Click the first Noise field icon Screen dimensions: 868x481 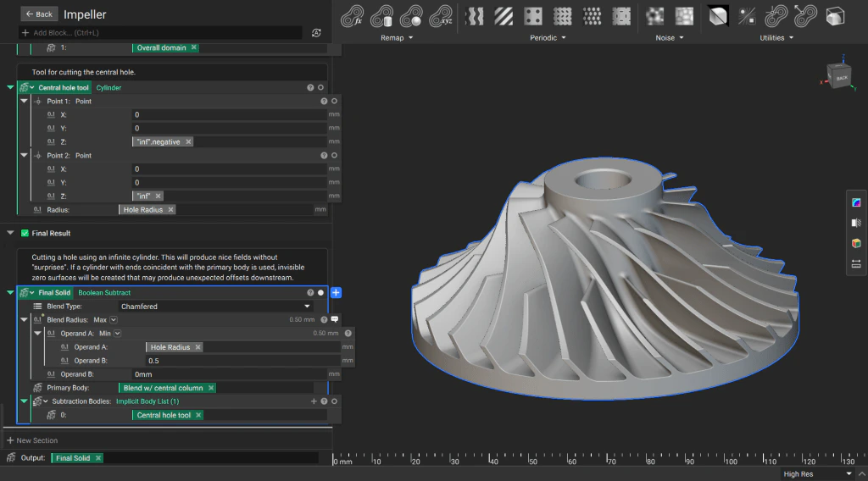point(654,16)
